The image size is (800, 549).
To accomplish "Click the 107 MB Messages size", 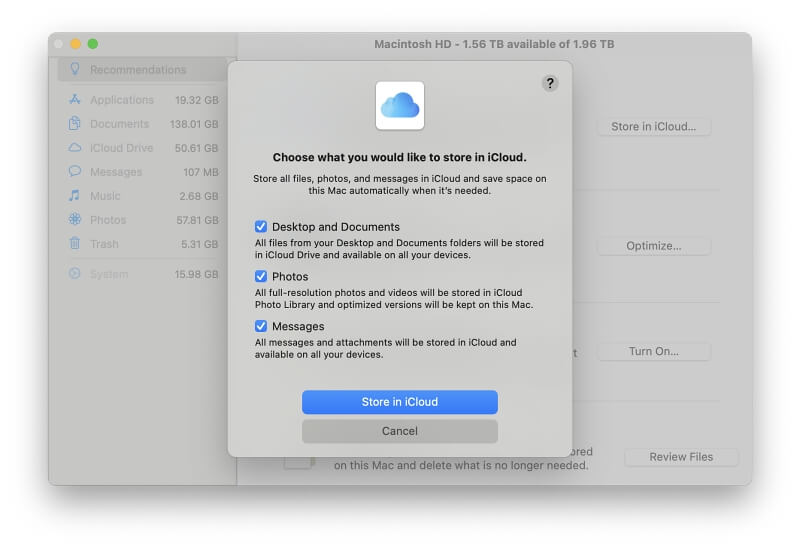I will (201, 172).
